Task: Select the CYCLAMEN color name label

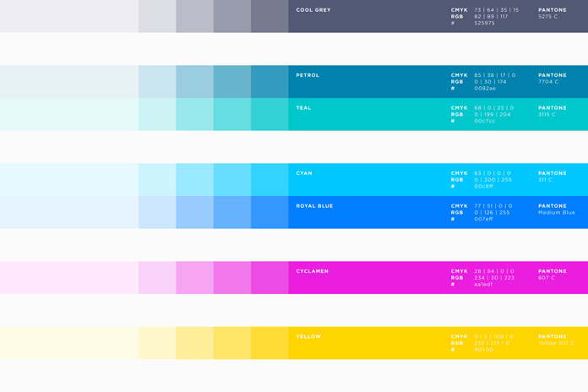Action: 312,271
